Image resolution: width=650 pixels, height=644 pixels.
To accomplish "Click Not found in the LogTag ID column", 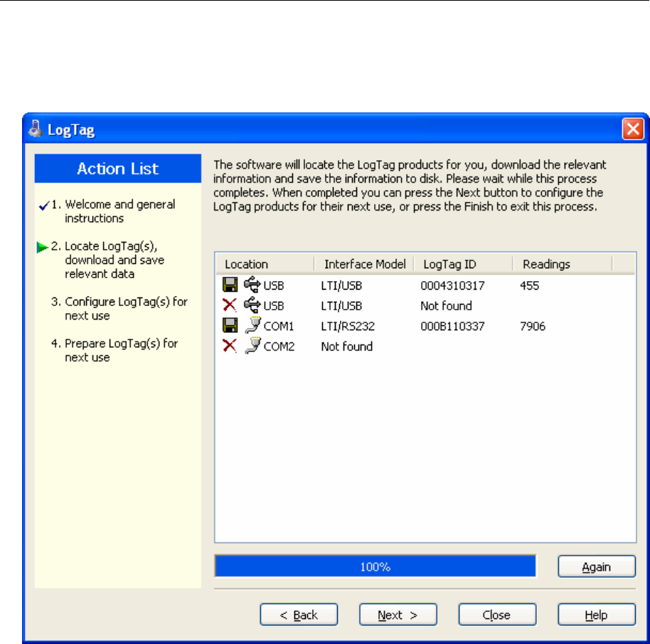I will pos(446,306).
